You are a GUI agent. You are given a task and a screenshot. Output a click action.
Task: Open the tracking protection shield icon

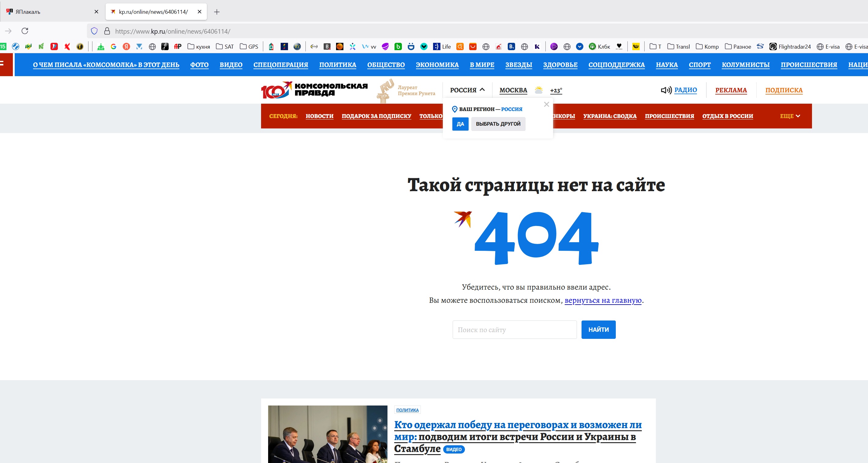pyautogui.click(x=94, y=31)
